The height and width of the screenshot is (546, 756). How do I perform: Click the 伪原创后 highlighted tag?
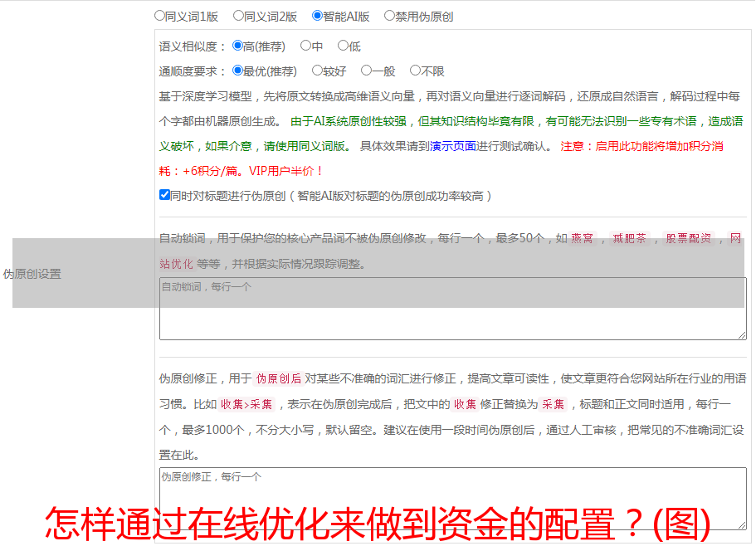point(279,378)
